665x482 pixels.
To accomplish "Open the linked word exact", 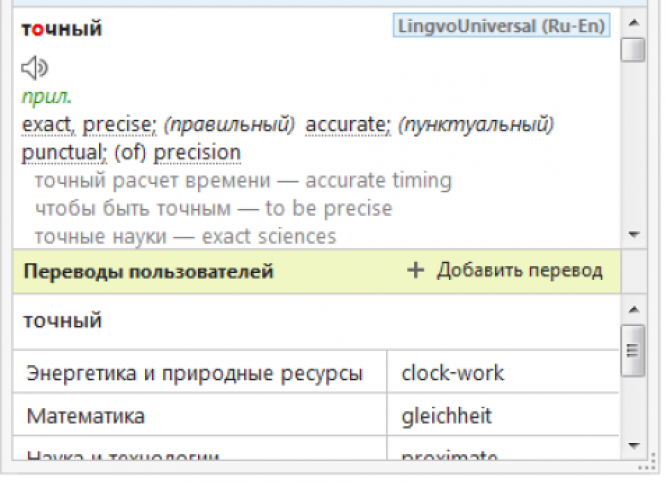I will point(47,125).
